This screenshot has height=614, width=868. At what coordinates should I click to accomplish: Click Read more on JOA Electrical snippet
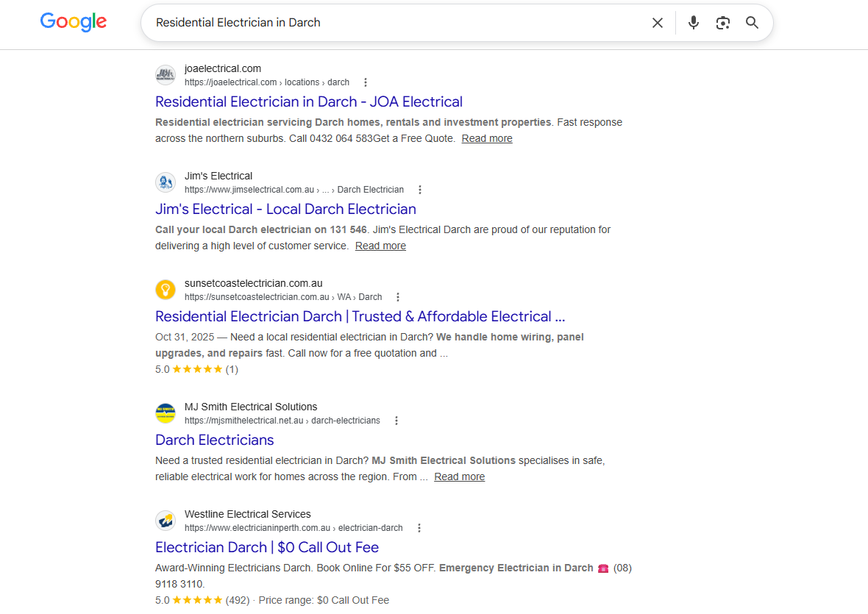487,138
